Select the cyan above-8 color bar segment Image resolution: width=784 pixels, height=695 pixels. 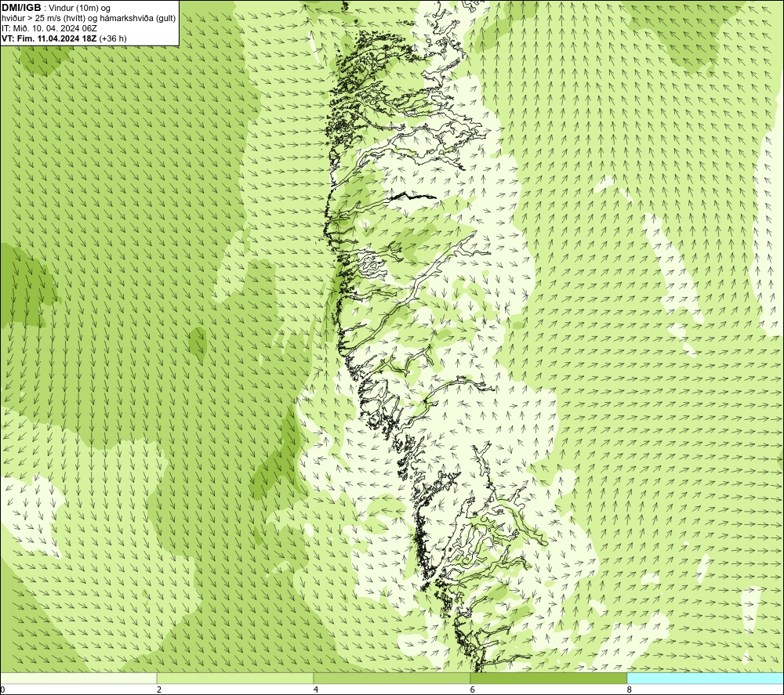tap(705, 678)
